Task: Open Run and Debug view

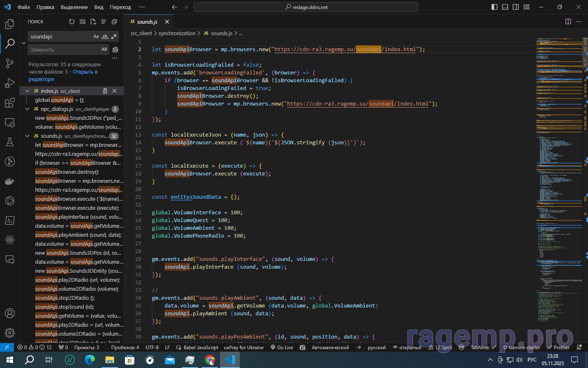Action: [9, 83]
